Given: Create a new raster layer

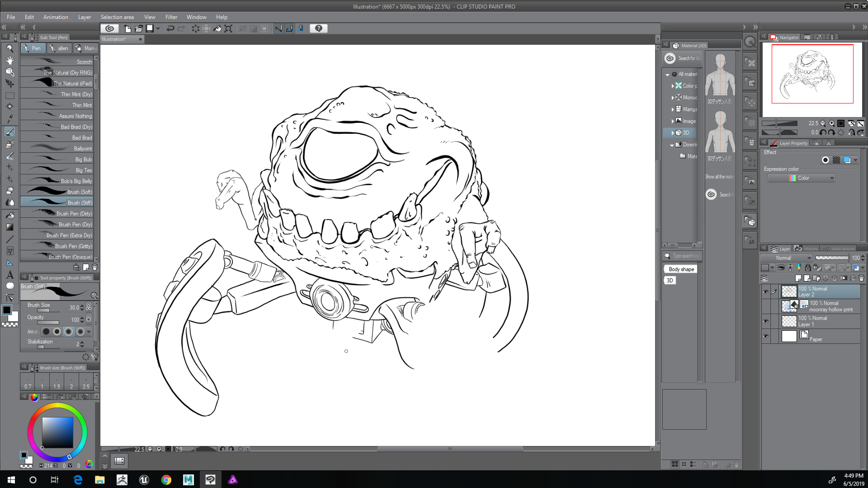Looking at the screenshot, I should point(798,278).
